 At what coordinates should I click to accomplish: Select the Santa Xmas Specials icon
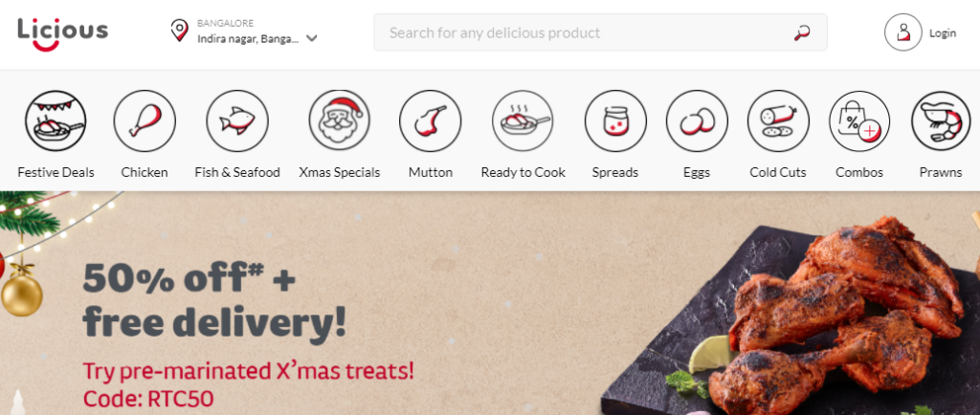(340, 120)
